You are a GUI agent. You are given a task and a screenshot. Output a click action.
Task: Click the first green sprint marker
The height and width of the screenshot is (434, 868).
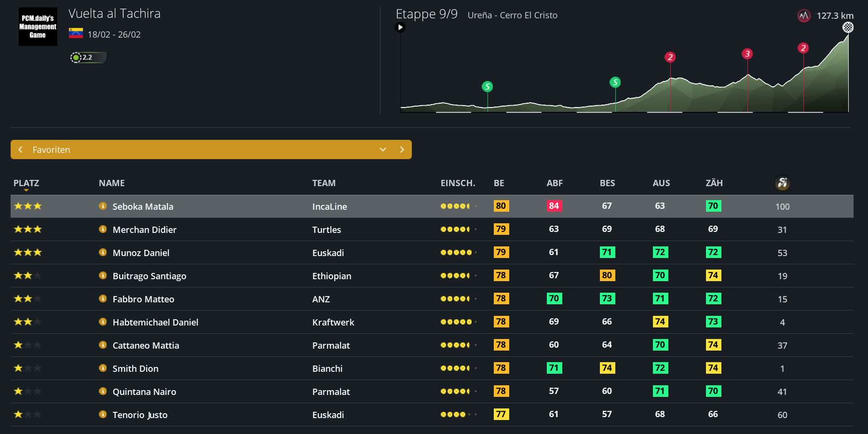point(487,87)
